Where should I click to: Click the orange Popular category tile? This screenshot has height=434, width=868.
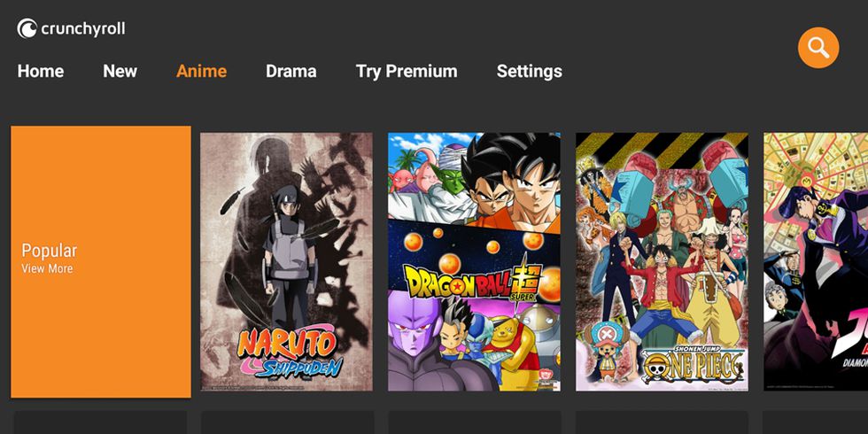[101, 262]
